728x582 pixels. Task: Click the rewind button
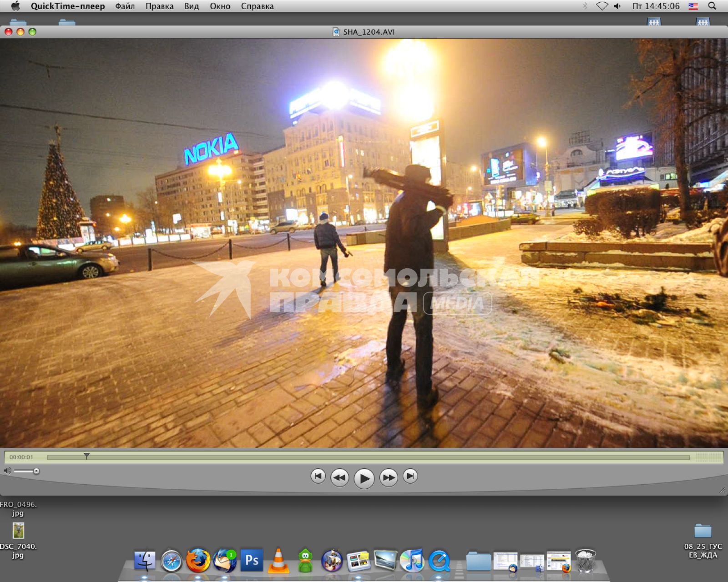pos(339,477)
